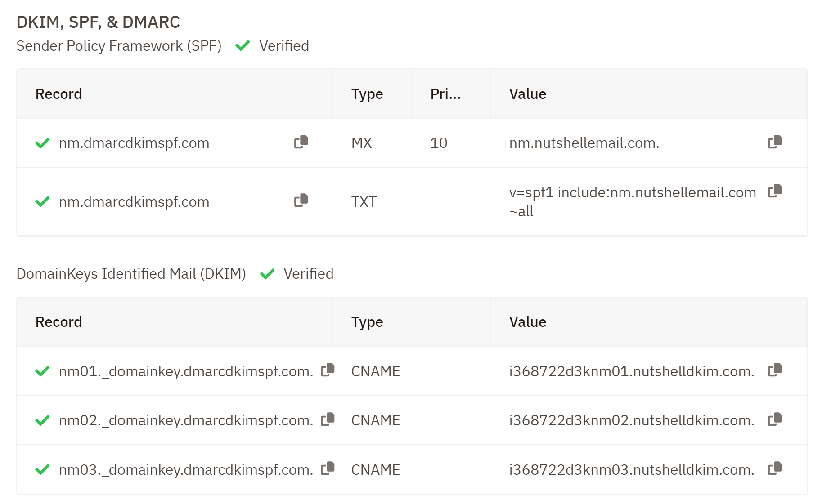Click the DKIM, SPF, & DMARC heading

point(98,22)
